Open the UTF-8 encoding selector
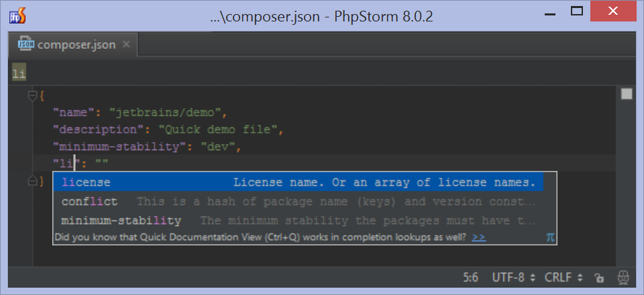This screenshot has height=295, width=644. (x=513, y=278)
